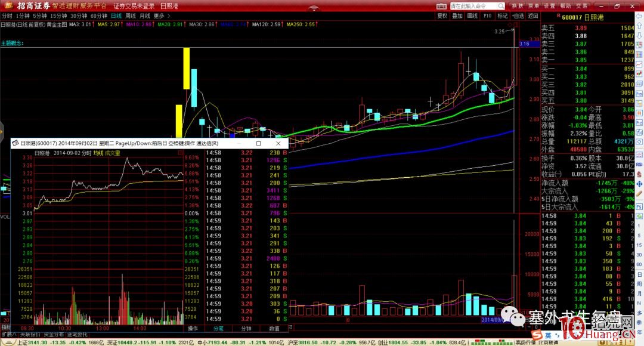The width and height of the screenshot is (644, 346).
Task: Click the 复权 adjustment button
Action: pos(442,16)
